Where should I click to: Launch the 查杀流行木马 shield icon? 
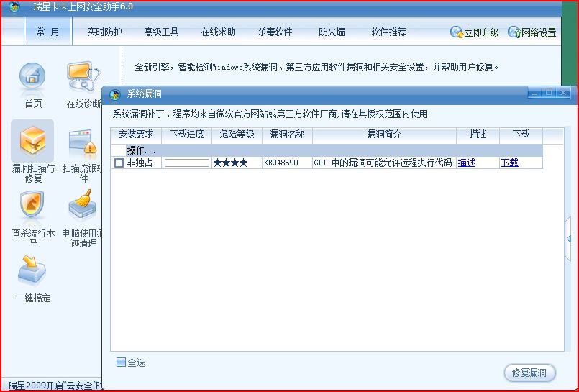tap(32, 204)
